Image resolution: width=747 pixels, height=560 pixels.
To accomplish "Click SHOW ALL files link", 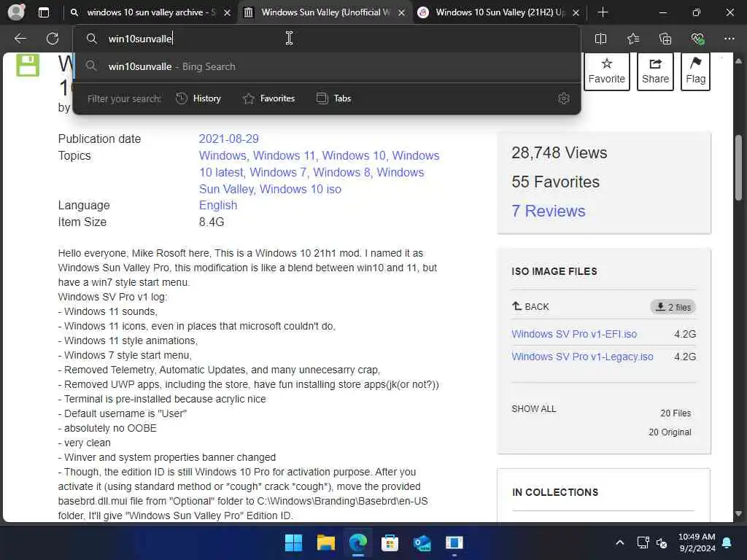I will coord(533,409).
